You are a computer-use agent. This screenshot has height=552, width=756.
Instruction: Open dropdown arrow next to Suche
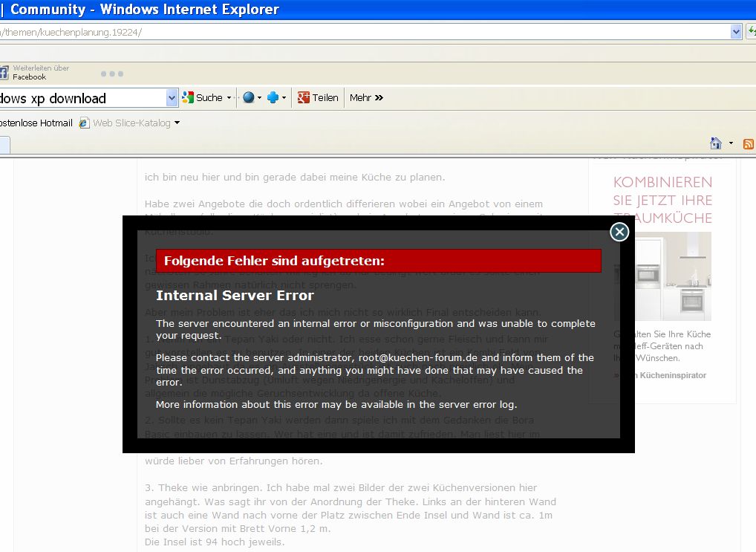tap(229, 98)
